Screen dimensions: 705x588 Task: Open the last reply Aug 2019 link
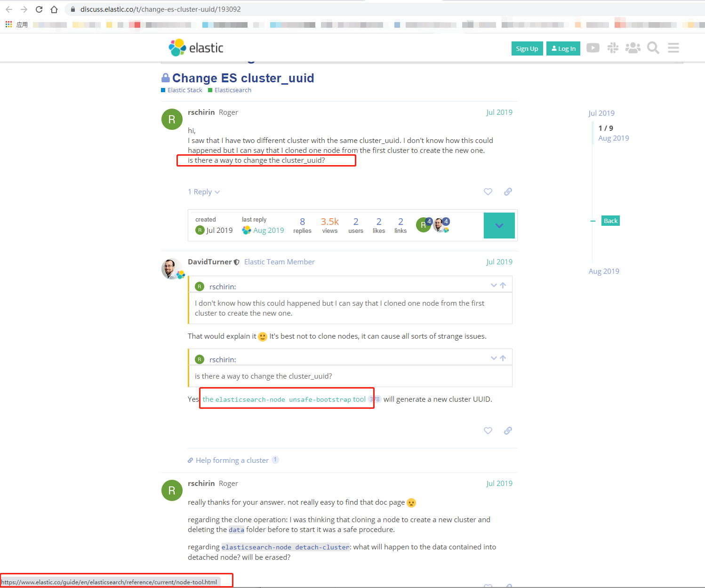pyautogui.click(x=269, y=230)
